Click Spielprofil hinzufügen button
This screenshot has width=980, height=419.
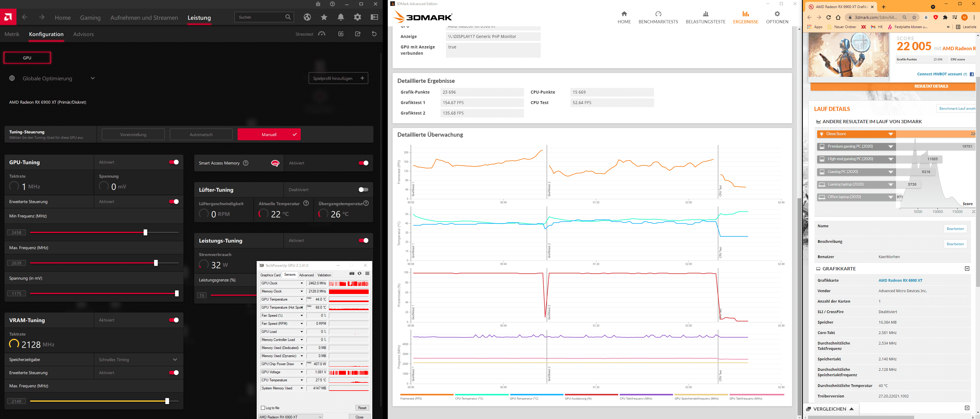(x=338, y=78)
